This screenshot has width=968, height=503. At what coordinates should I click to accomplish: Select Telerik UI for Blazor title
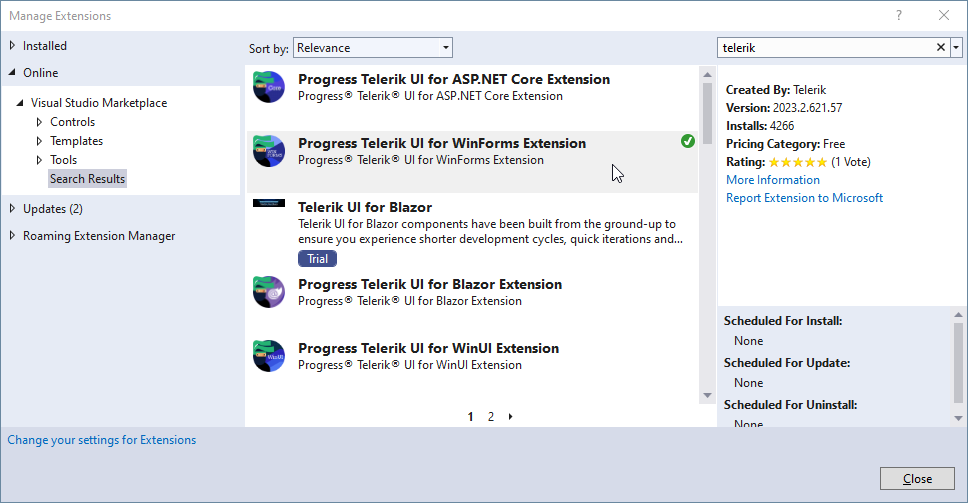click(365, 207)
